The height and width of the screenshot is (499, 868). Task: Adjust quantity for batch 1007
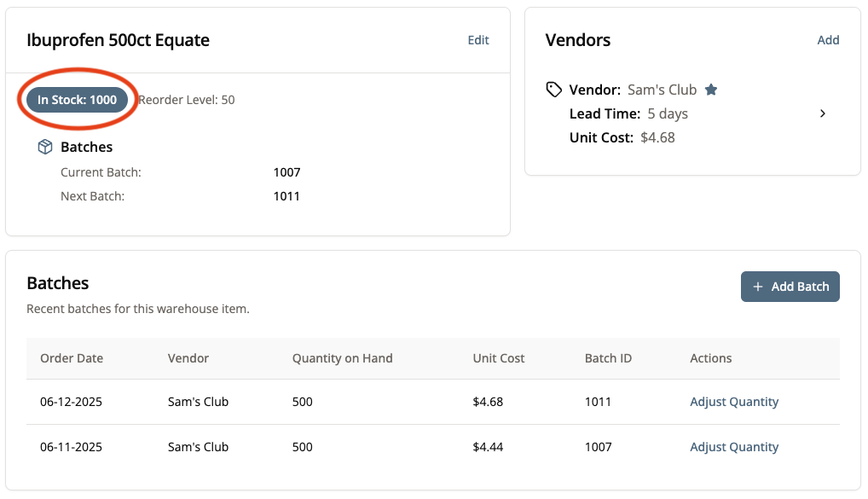[733, 447]
